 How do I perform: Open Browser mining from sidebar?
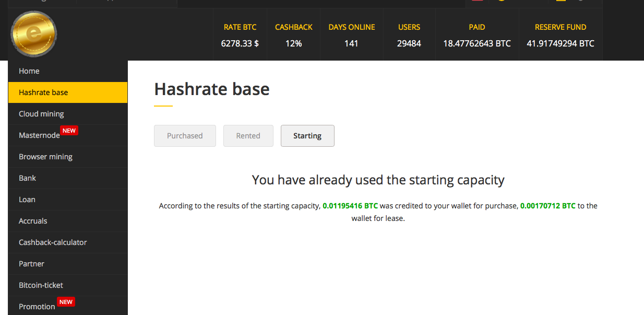[x=68, y=157]
